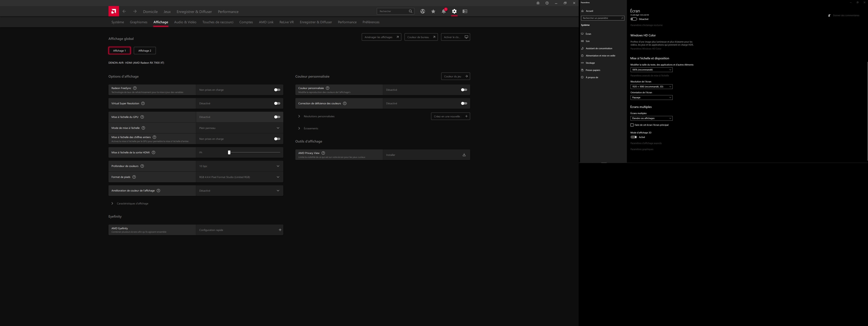868x326 pixels.
Task: Toggle Virtual Super Resolution switch
Action: coord(277,103)
